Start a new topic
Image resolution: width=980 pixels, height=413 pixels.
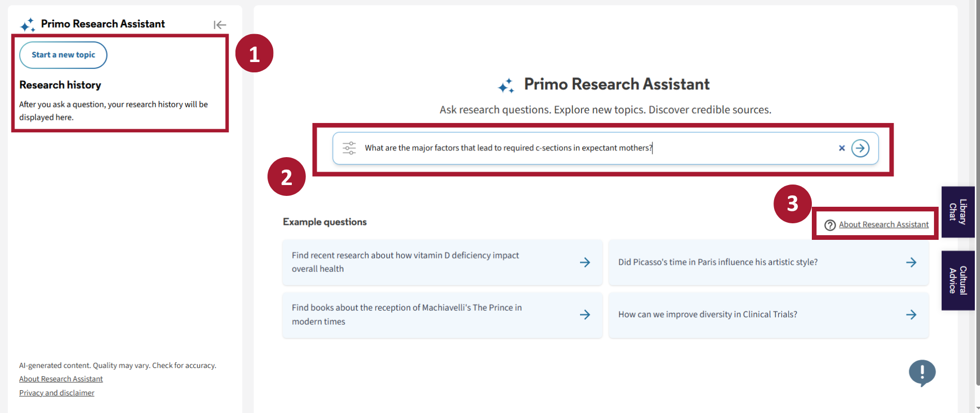(x=63, y=55)
